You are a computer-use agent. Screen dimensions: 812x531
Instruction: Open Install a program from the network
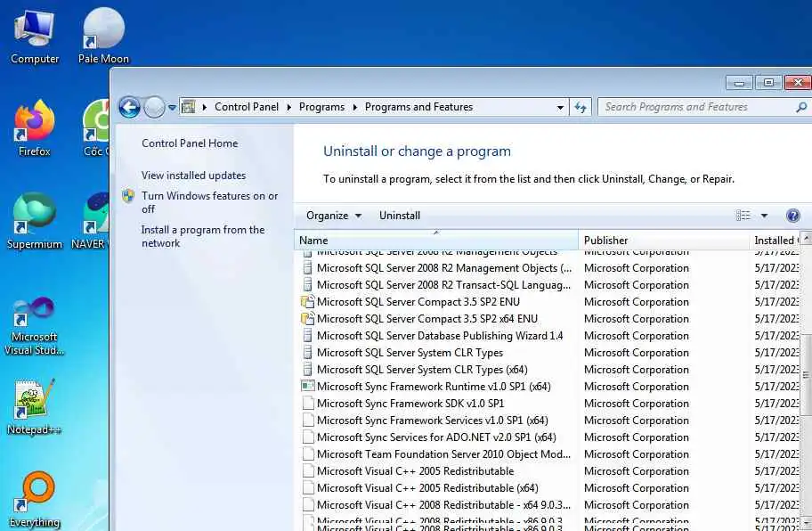203,236
